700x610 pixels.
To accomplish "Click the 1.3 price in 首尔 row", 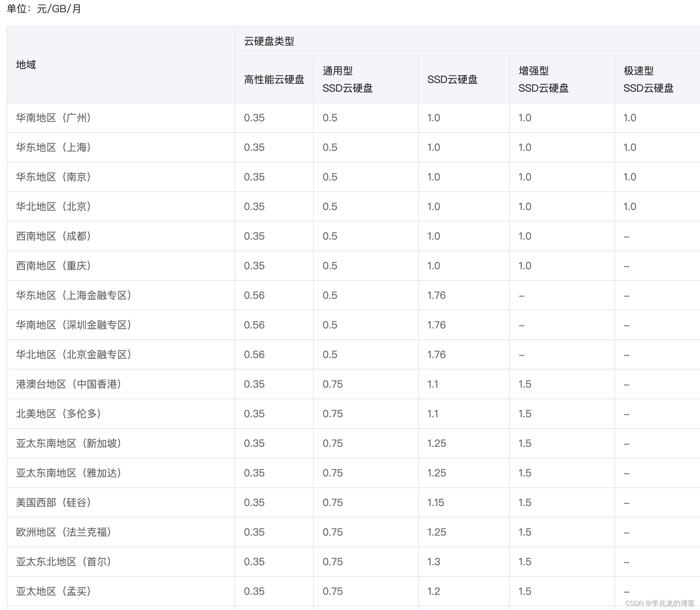I will click(434, 562).
